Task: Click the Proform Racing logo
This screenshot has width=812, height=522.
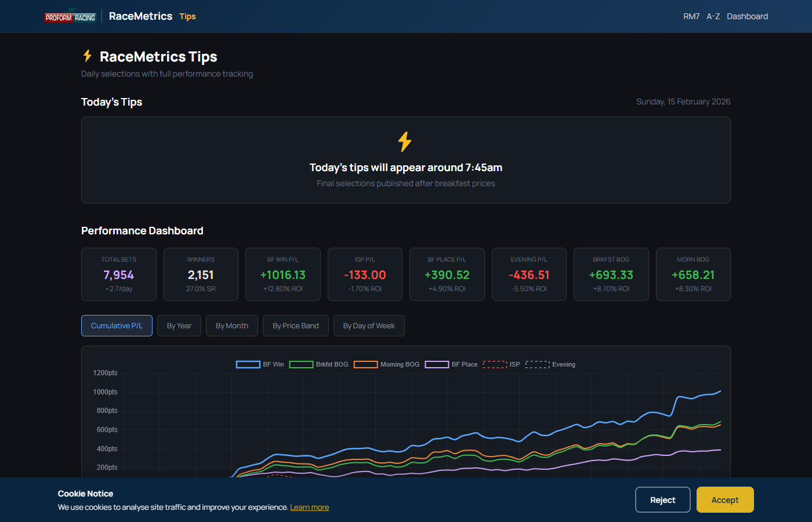Action: (70, 16)
